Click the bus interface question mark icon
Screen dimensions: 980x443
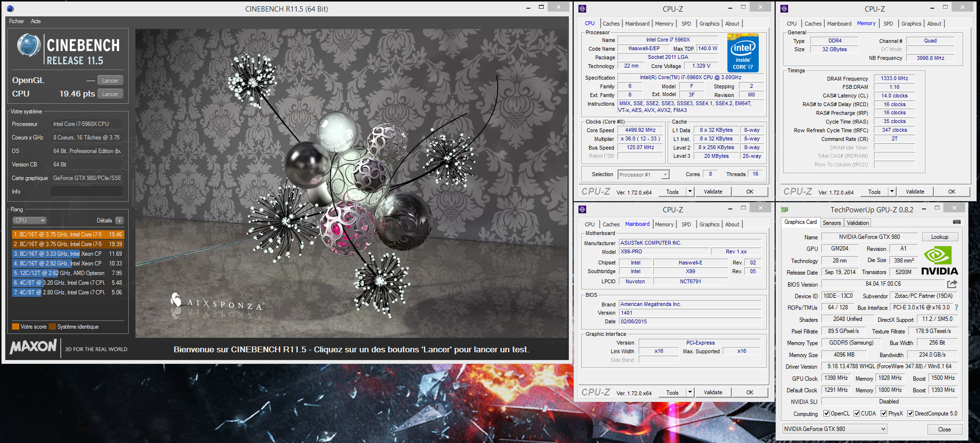(956, 307)
